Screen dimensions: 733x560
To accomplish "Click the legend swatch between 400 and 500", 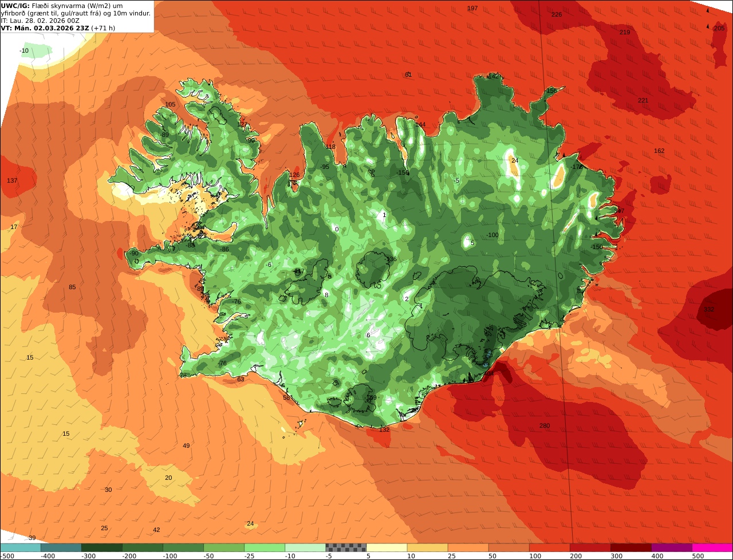I will pos(671,547).
